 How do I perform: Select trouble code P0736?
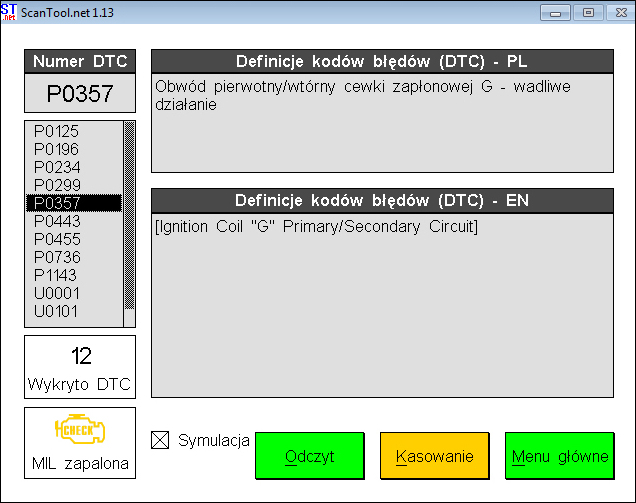click(x=57, y=257)
